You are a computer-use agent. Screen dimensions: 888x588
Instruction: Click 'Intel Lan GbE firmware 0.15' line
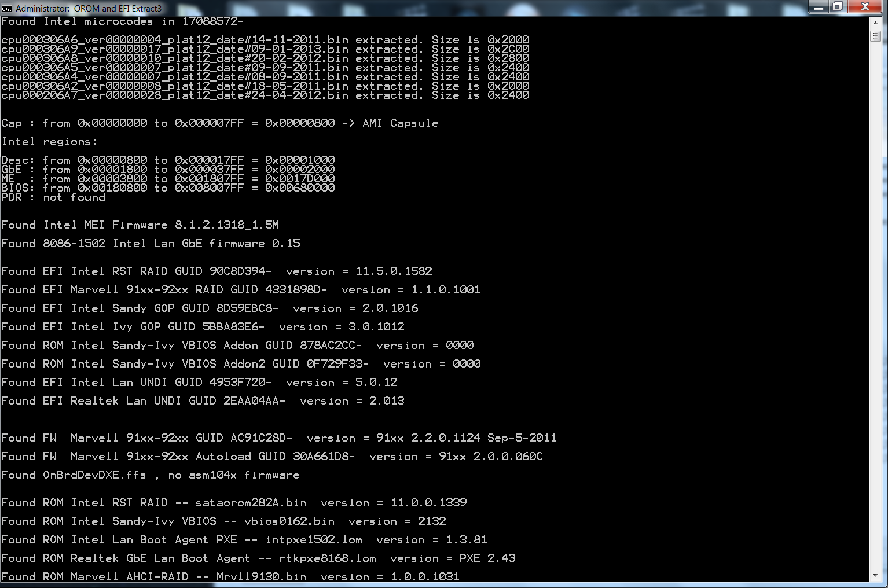pyautogui.click(x=151, y=244)
